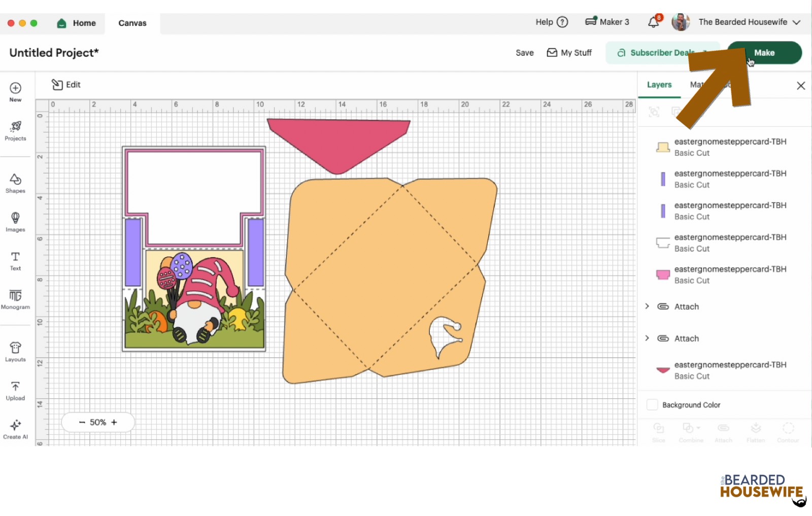Select the purple layer above the white outline layer
This screenshot has height=516, width=812.
coord(724,211)
